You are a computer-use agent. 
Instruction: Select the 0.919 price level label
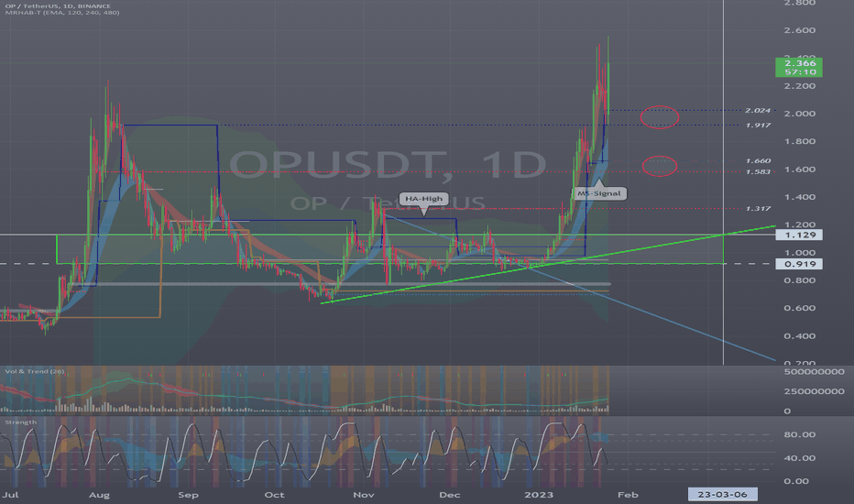[799, 264]
